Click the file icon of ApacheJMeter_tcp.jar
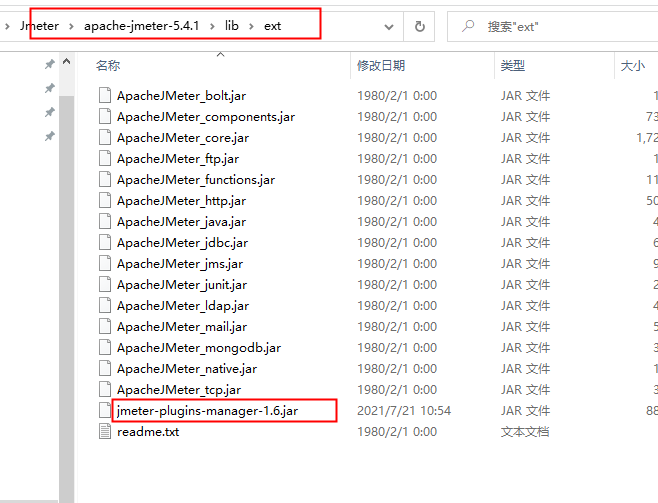The image size is (658, 503). coord(105,389)
